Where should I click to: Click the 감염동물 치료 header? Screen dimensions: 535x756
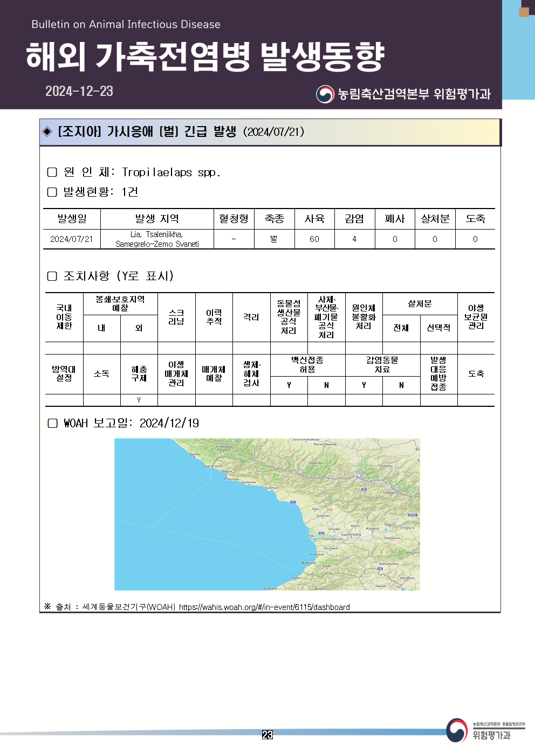point(382,365)
